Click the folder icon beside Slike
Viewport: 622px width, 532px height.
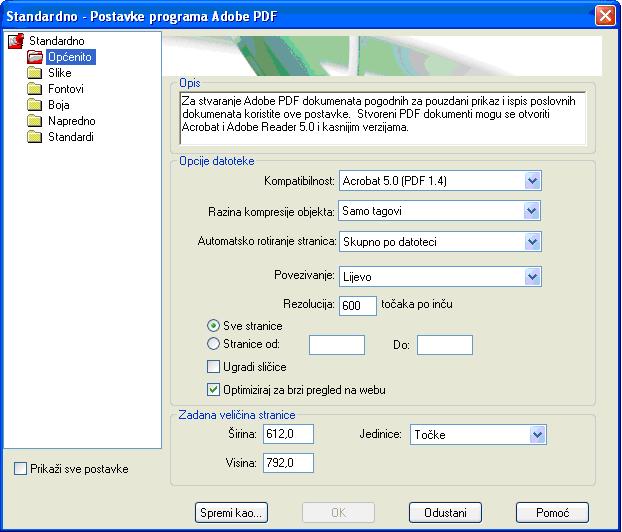coord(35,73)
